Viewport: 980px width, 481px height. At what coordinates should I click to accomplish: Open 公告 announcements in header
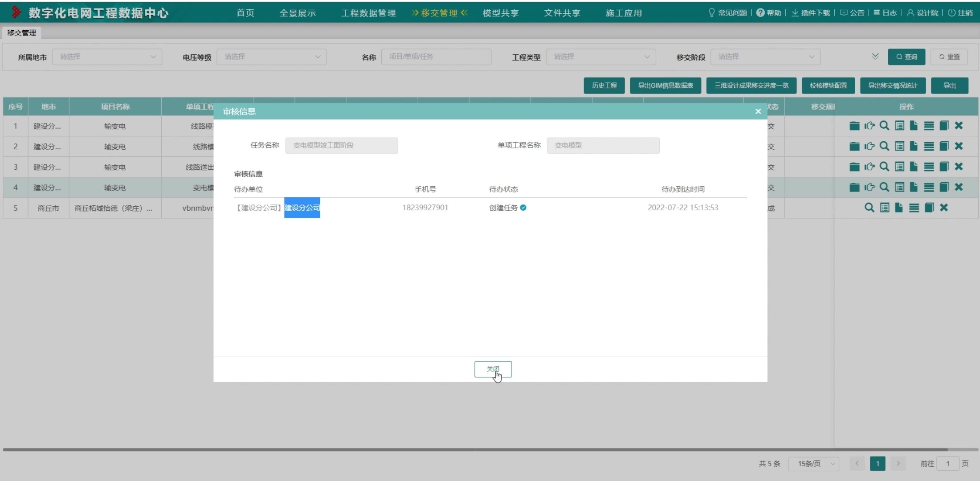coord(852,13)
